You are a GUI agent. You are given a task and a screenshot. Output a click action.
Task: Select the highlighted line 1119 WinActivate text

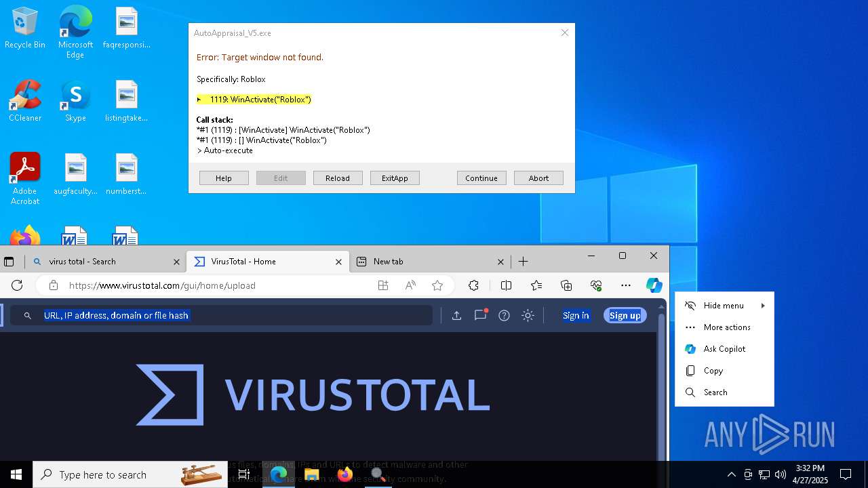tap(254, 100)
